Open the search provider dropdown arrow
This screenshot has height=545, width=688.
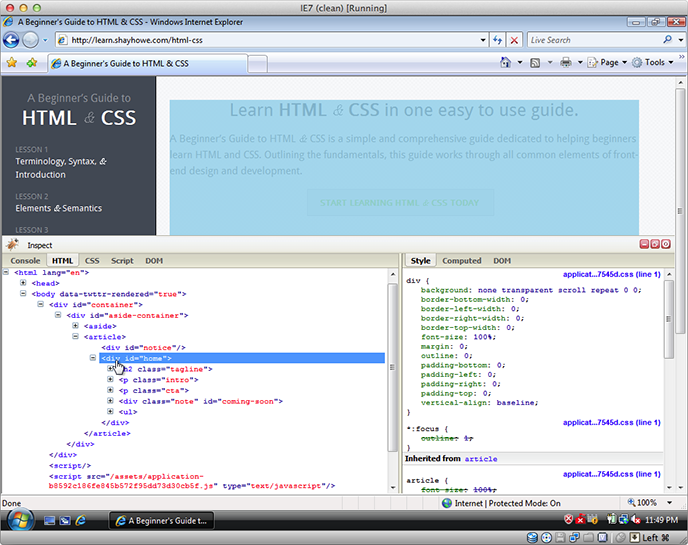pyautogui.click(x=681, y=40)
